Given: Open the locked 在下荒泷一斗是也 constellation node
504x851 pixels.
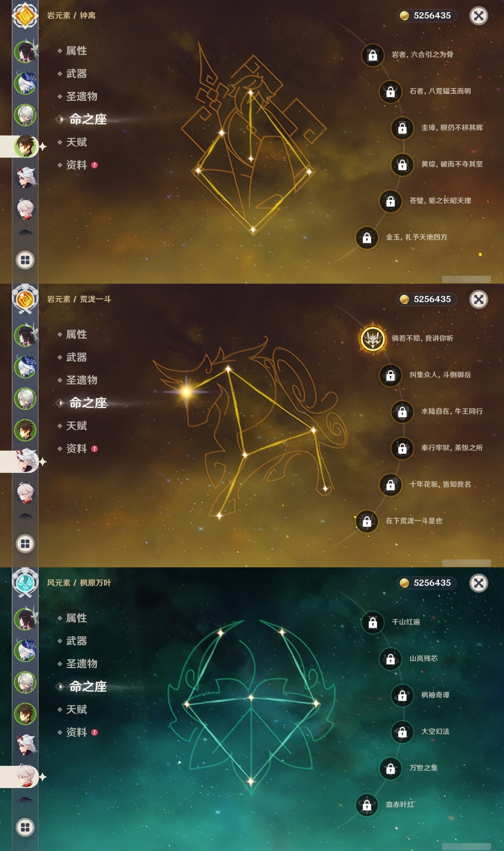Looking at the screenshot, I should [x=367, y=522].
